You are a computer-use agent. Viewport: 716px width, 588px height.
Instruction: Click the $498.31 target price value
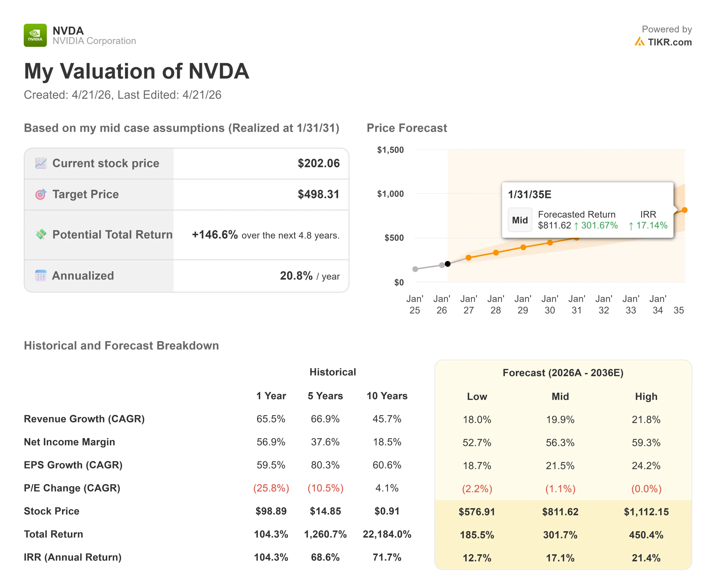coord(318,194)
